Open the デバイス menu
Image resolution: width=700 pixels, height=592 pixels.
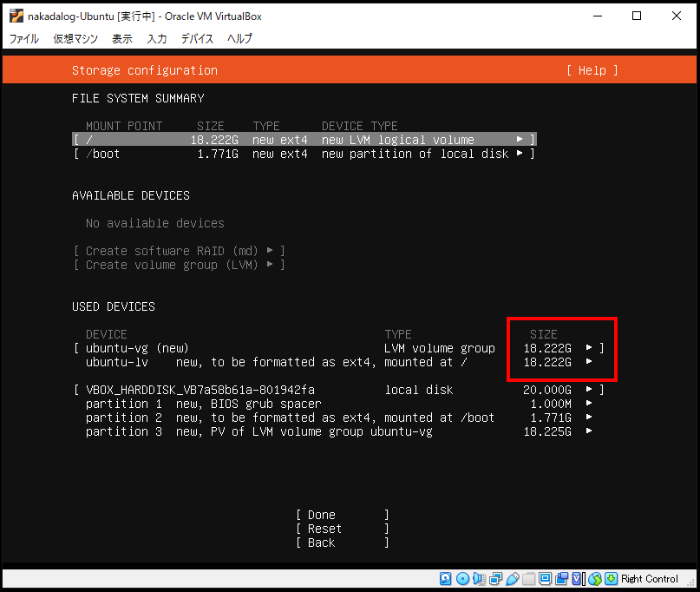click(x=198, y=38)
